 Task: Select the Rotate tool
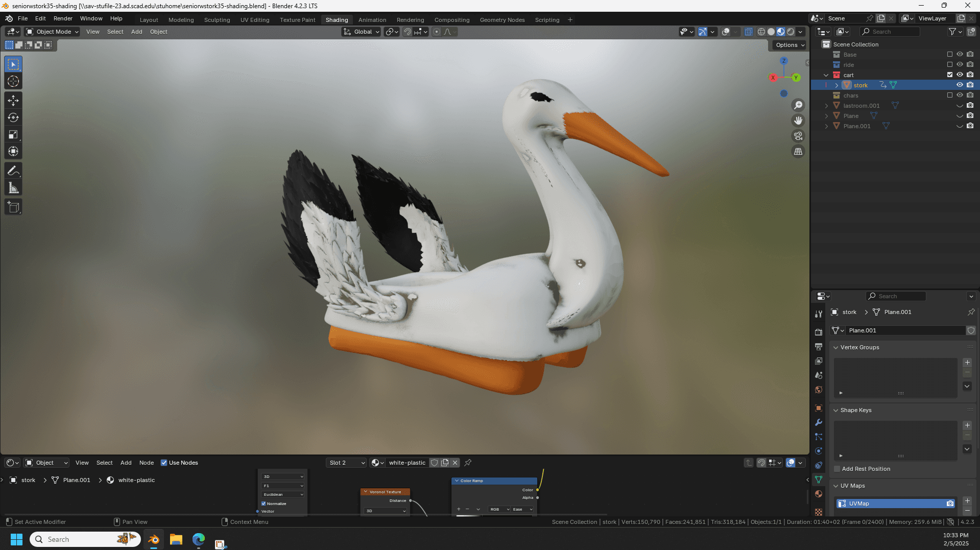coord(13,117)
